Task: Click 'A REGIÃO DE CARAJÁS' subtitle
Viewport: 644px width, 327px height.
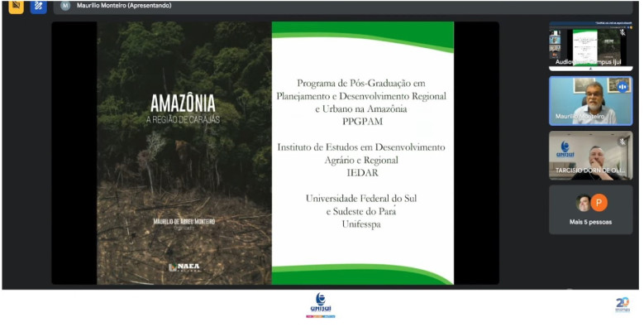Action: 184,120
